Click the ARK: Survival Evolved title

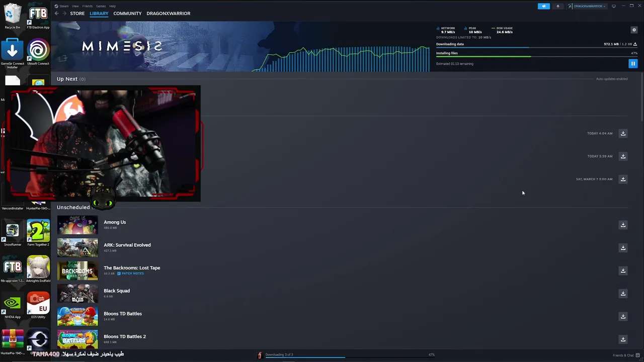[x=127, y=245]
